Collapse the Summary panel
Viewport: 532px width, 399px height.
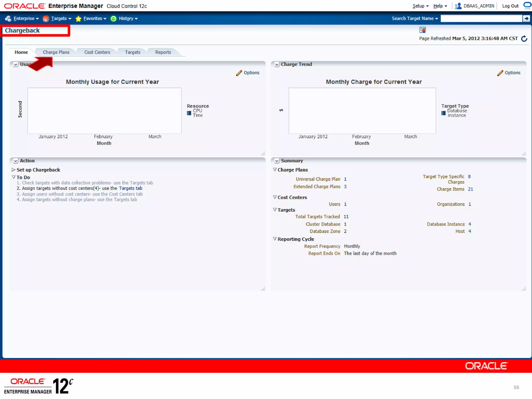(277, 161)
